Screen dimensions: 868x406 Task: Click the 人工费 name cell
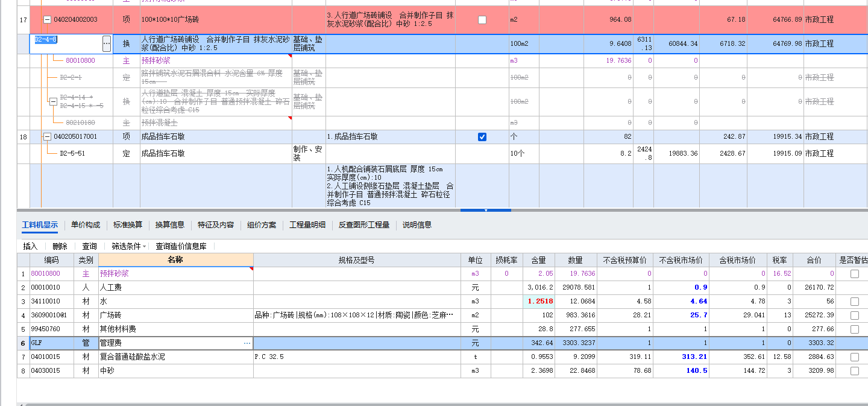175,288
